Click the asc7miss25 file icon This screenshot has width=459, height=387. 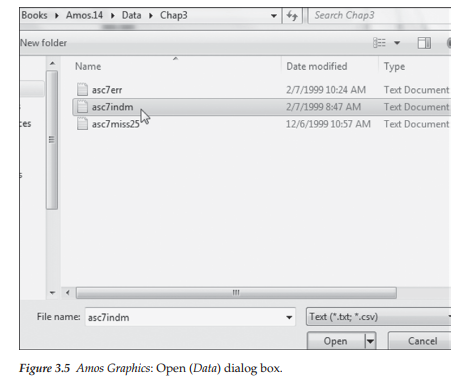click(x=82, y=124)
